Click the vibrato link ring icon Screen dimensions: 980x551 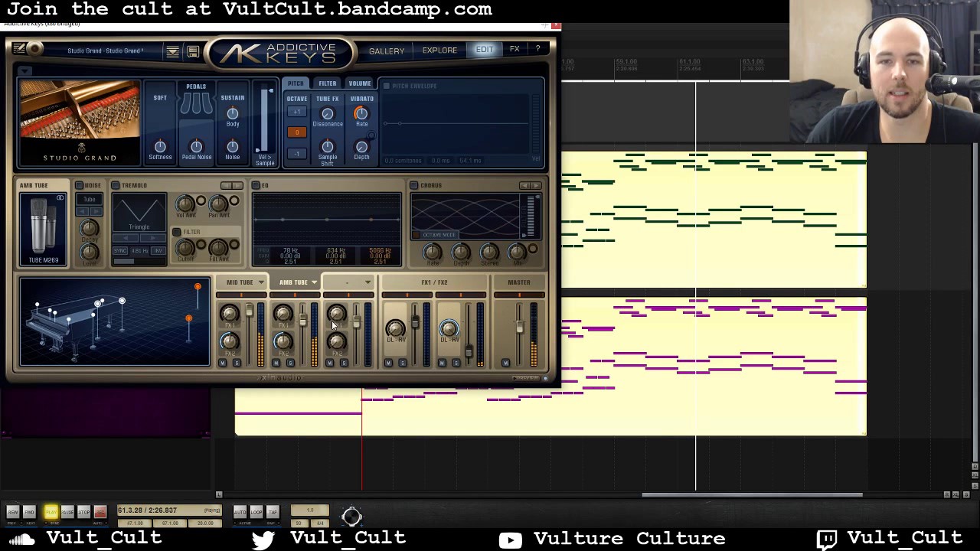(x=371, y=136)
